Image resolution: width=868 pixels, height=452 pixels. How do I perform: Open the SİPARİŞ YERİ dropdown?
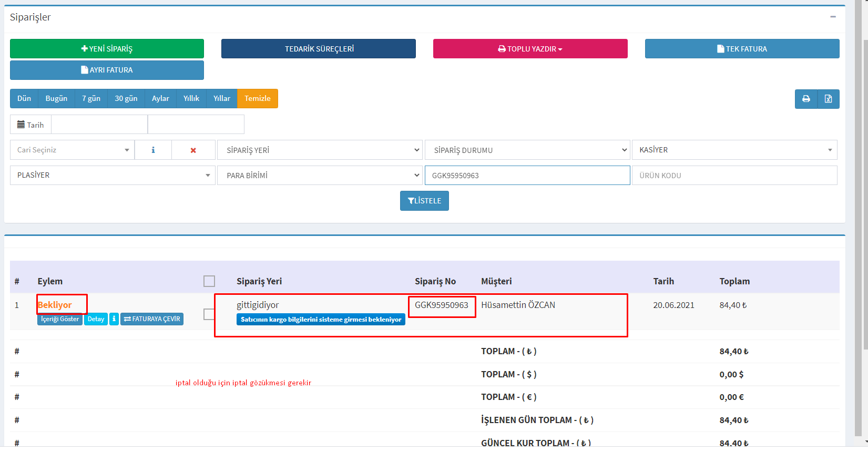(320, 150)
